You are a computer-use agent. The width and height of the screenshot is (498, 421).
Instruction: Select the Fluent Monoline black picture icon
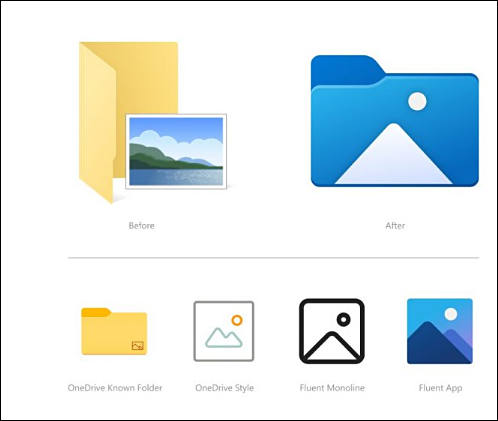332,331
